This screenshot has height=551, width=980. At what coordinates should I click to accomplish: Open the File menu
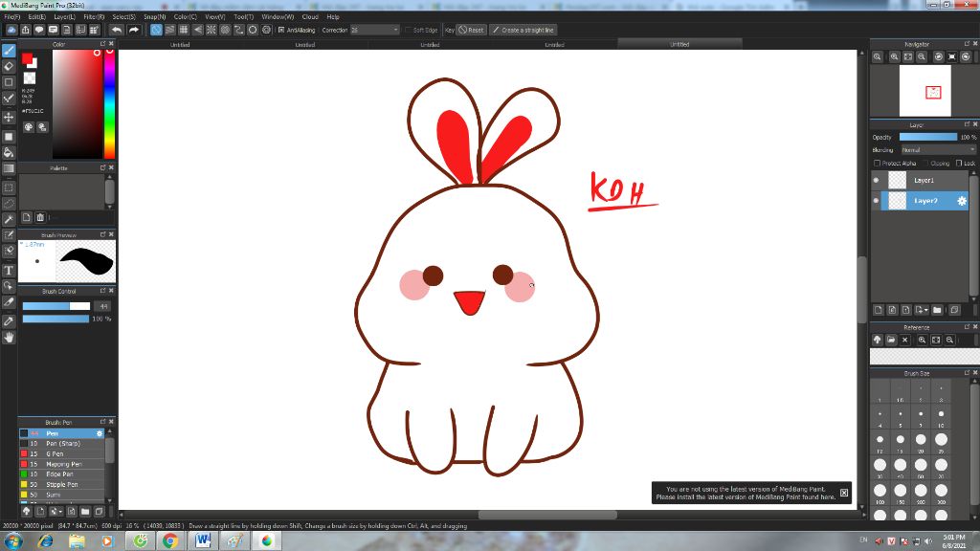pyautogui.click(x=11, y=17)
